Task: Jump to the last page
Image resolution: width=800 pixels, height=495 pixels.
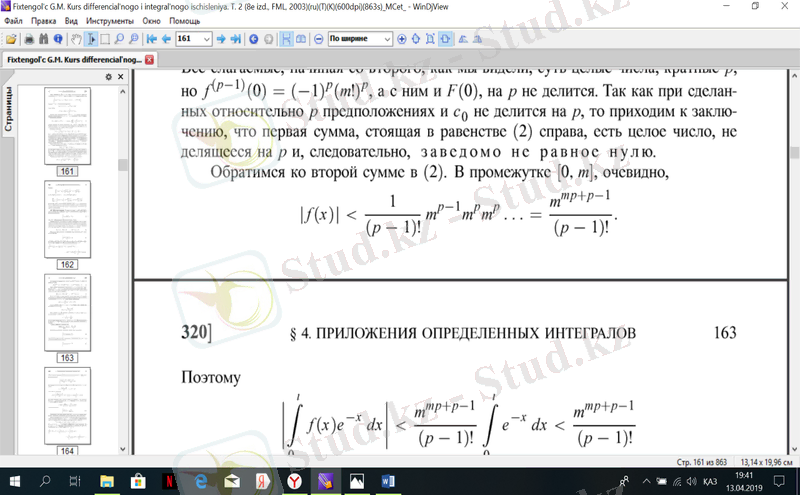Action: pos(235,39)
